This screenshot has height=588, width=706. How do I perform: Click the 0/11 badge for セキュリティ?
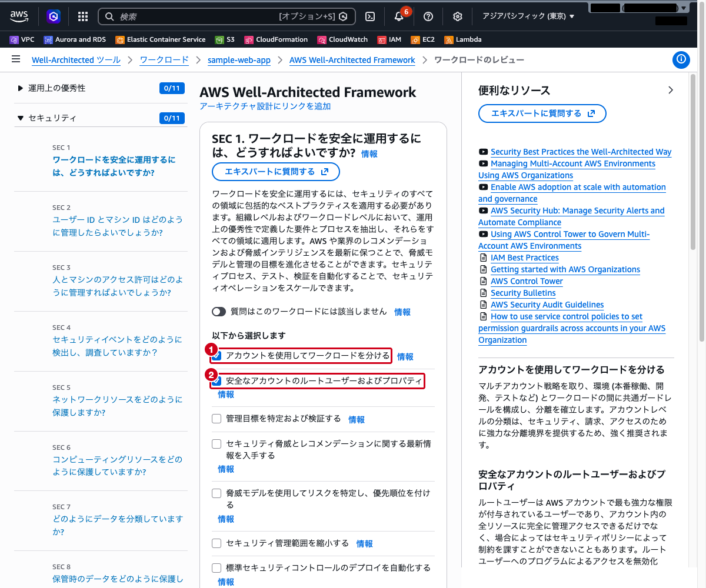pyautogui.click(x=172, y=118)
